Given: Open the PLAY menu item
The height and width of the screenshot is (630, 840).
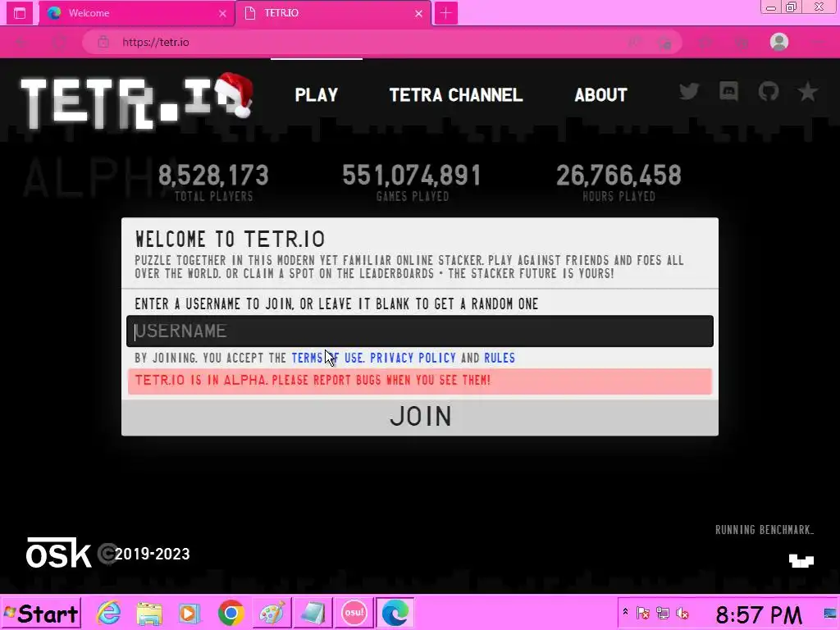Looking at the screenshot, I should click(x=316, y=95).
